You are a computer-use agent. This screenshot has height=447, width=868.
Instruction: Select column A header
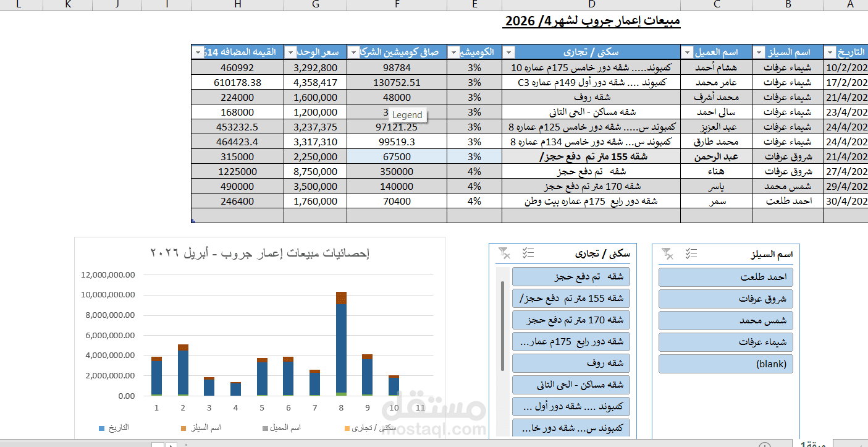851,4
